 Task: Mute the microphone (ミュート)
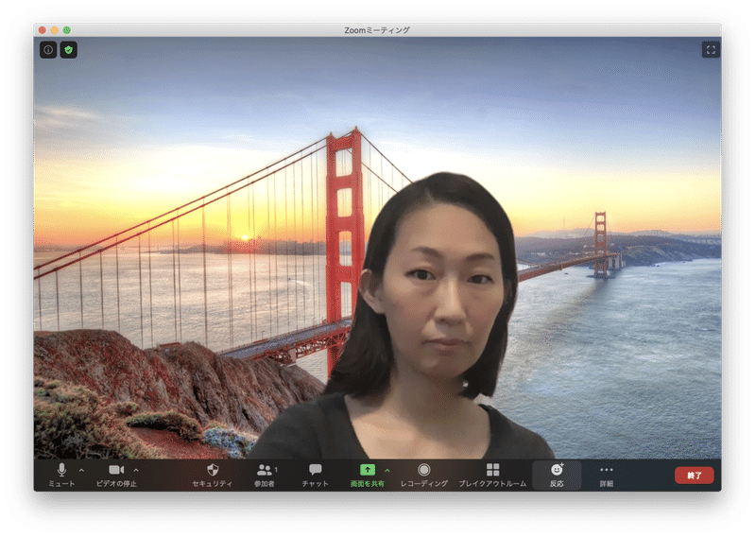pos(61,476)
